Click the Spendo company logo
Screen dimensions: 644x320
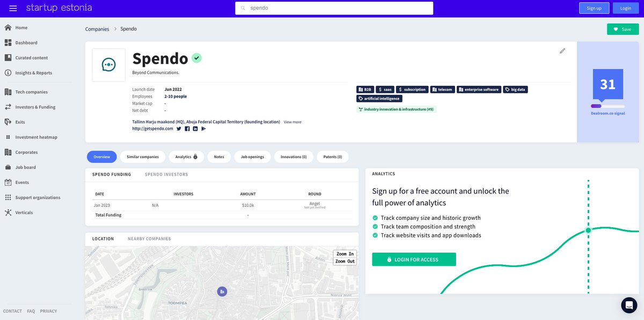pyautogui.click(x=108, y=65)
